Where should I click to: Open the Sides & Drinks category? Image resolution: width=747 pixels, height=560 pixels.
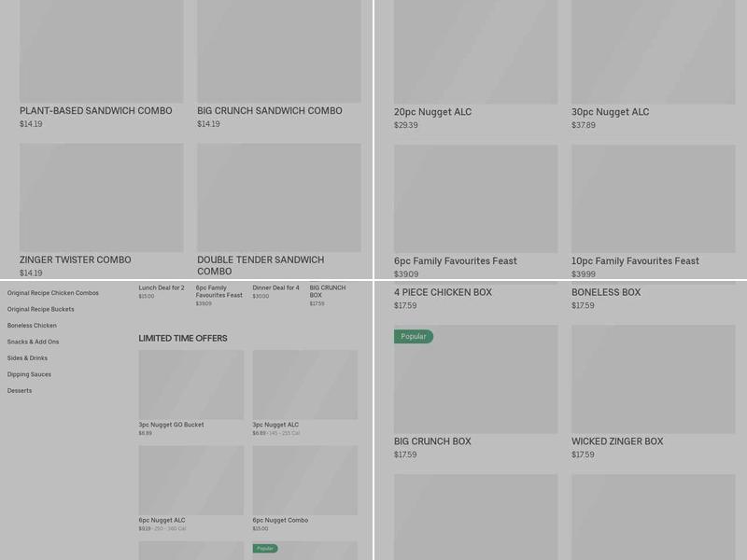point(27,358)
